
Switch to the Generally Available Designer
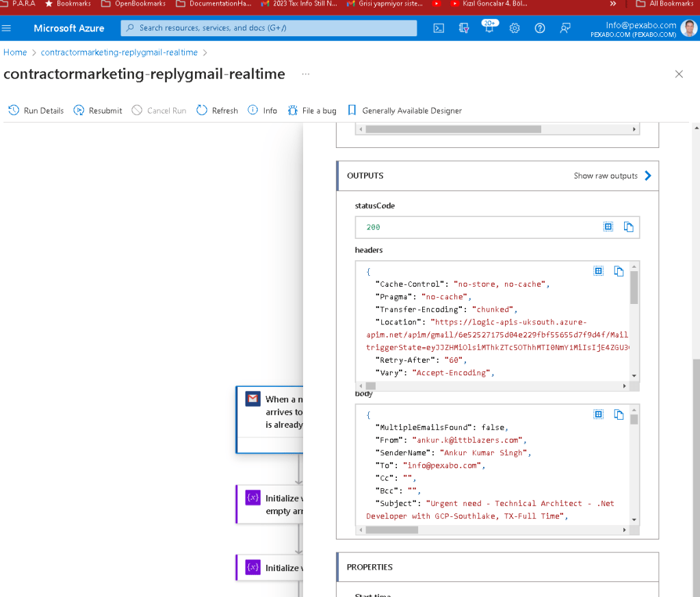point(404,110)
